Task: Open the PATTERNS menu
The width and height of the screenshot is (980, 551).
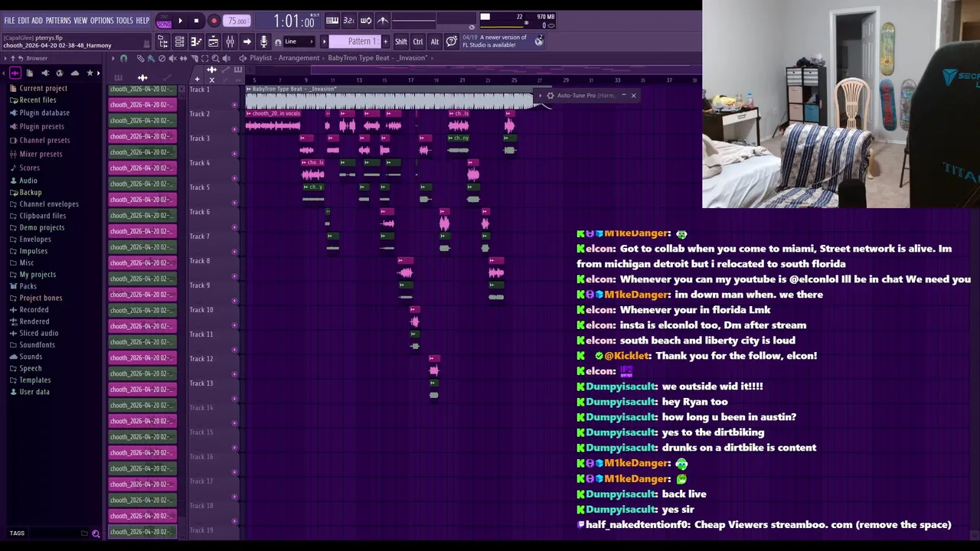Action: [58, 21]
